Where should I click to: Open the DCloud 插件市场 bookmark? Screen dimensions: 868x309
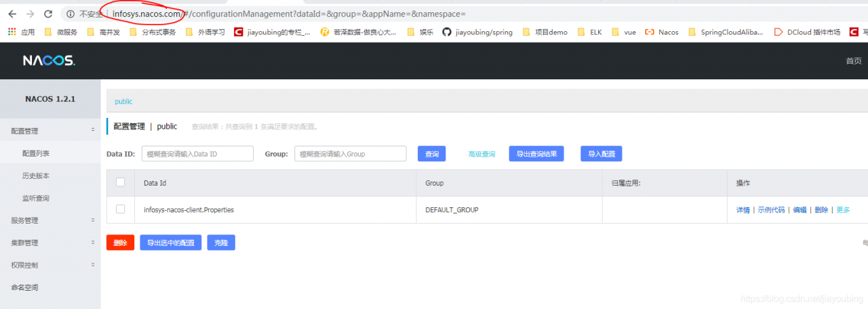tap(806, 32)
